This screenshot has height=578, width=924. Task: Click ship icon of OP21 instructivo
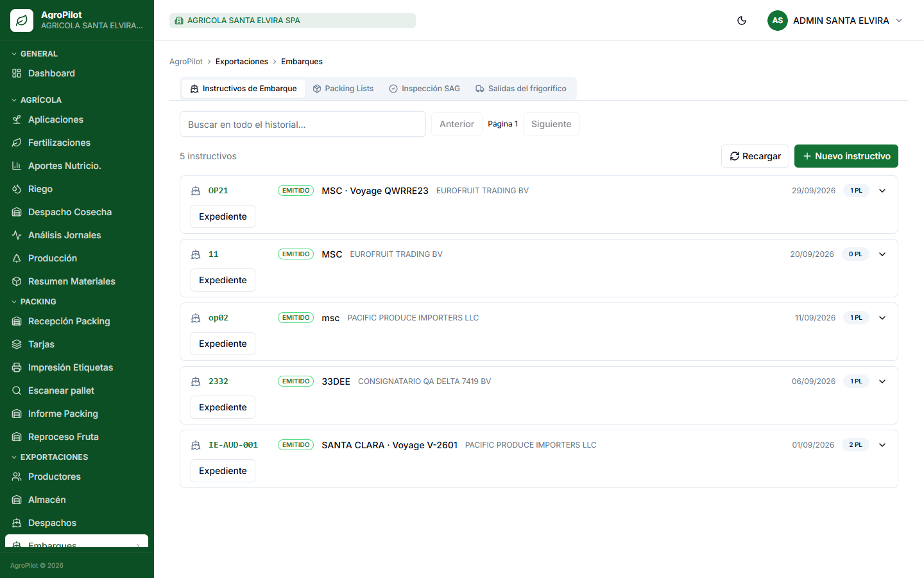pyautogui.click(x=196, y=191)
